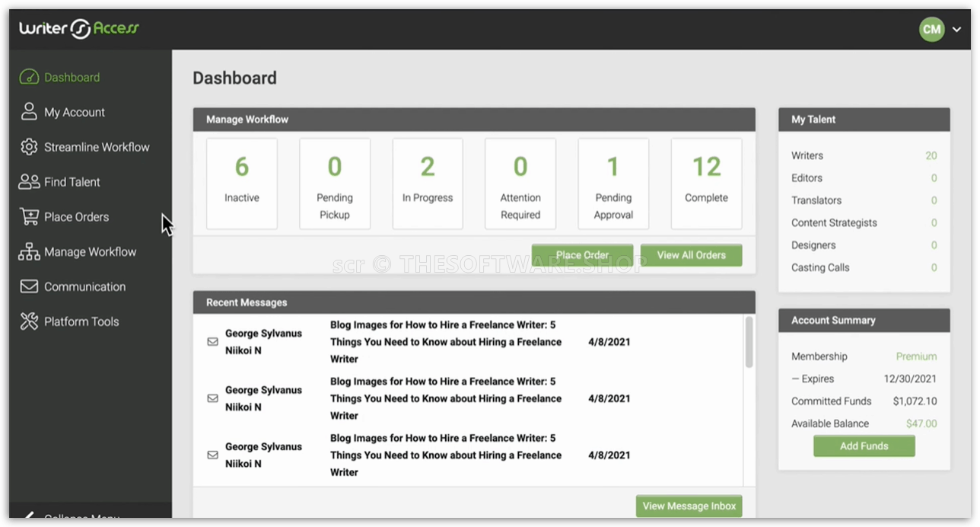The width and height of the screenshot is (980, 527).
Task: Click the first message envelope icon
Action: click(213, 342)
